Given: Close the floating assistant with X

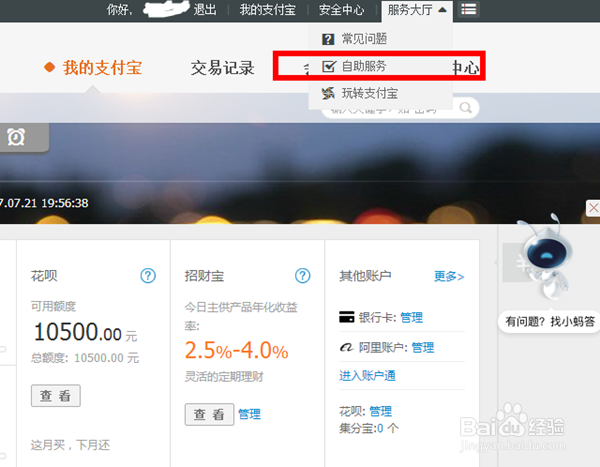Looking at the screenshot, I should [593, 208].
